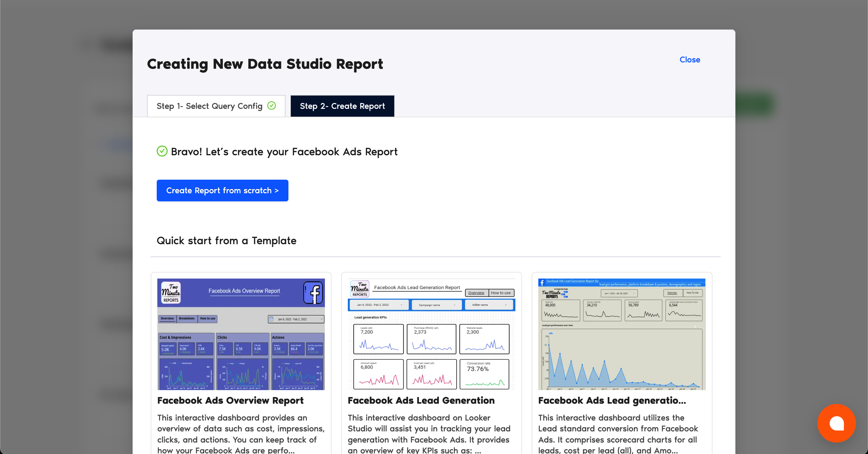
Task: Select the Facebook Ads Overview Report thumbnail
Action: 241,334
